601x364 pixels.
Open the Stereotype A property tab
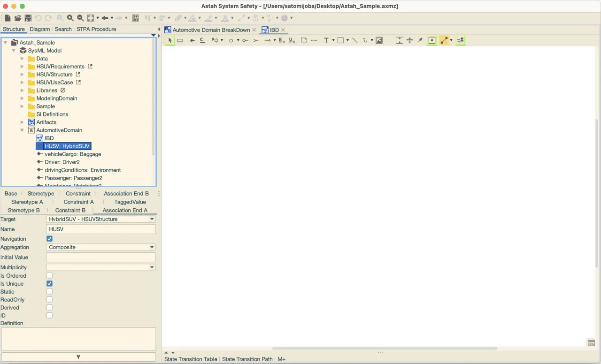[27, 202]
